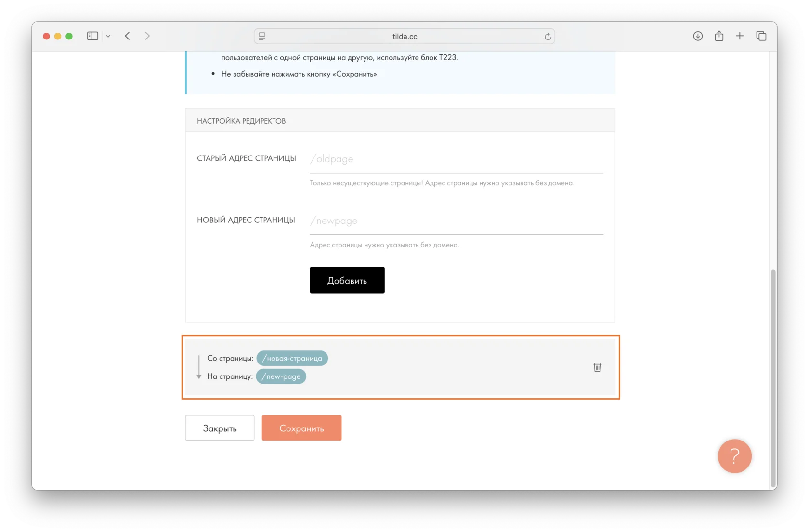Screen dimensions: 809x532
Task: Delete the redirect with the trash icon
Action: [597, 367]
